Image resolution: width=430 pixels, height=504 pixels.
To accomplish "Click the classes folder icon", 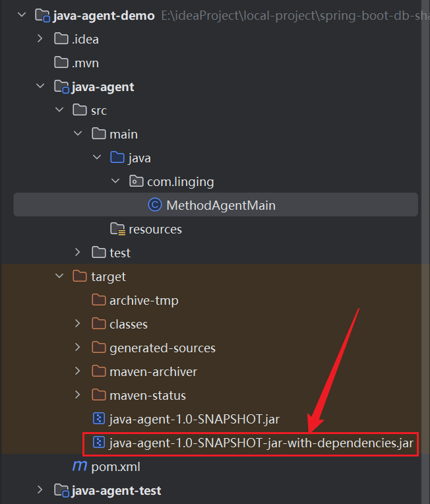I will click(99, 324).
